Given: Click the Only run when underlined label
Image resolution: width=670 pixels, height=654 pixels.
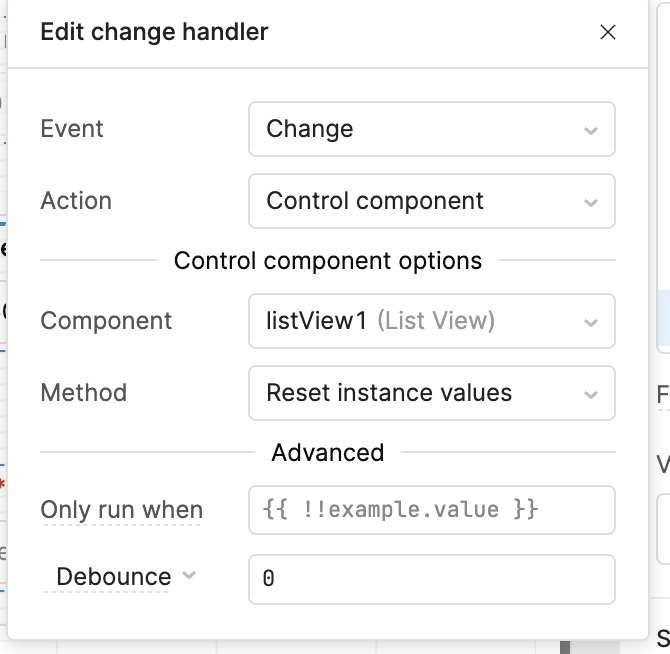Looking at the screenshot, I should click(121, 510).
